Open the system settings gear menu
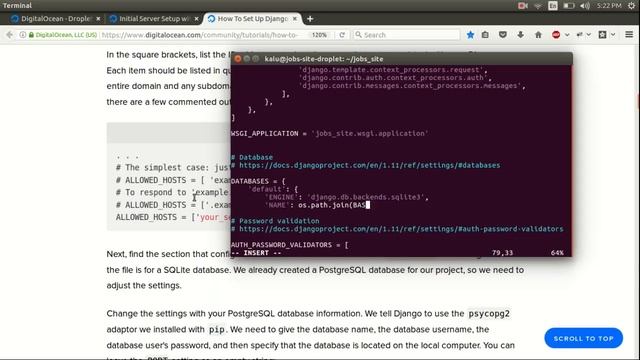640x360 pixels. coord(631,6)
